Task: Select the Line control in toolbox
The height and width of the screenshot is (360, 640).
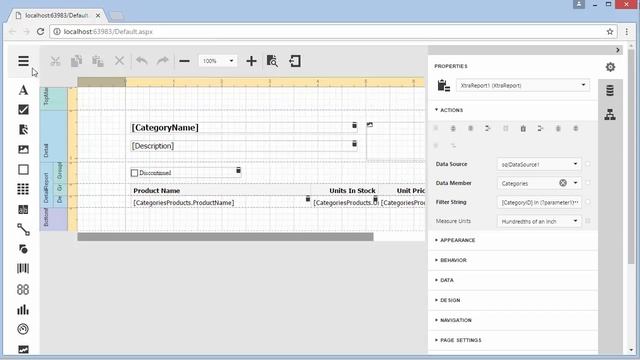Action: [23, 229]
